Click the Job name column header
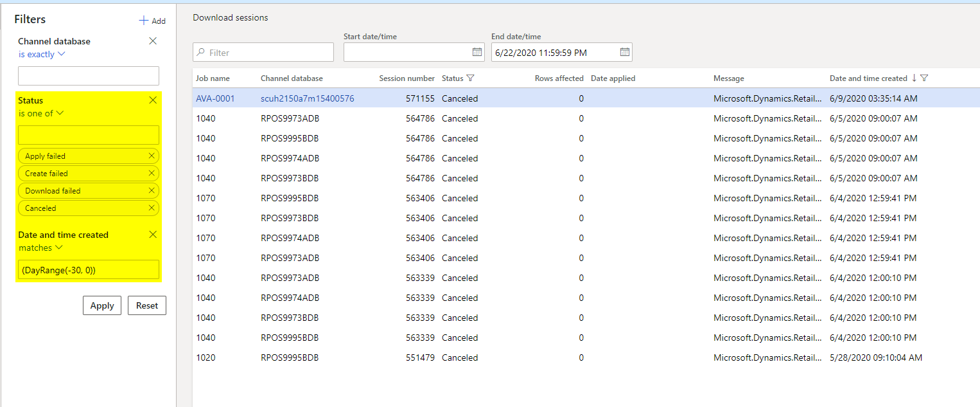The height and width of the screenshot is (407, 980). click(x=213, y=78)
